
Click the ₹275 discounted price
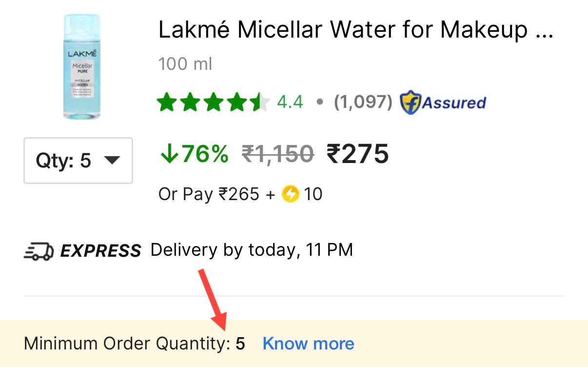357,154
